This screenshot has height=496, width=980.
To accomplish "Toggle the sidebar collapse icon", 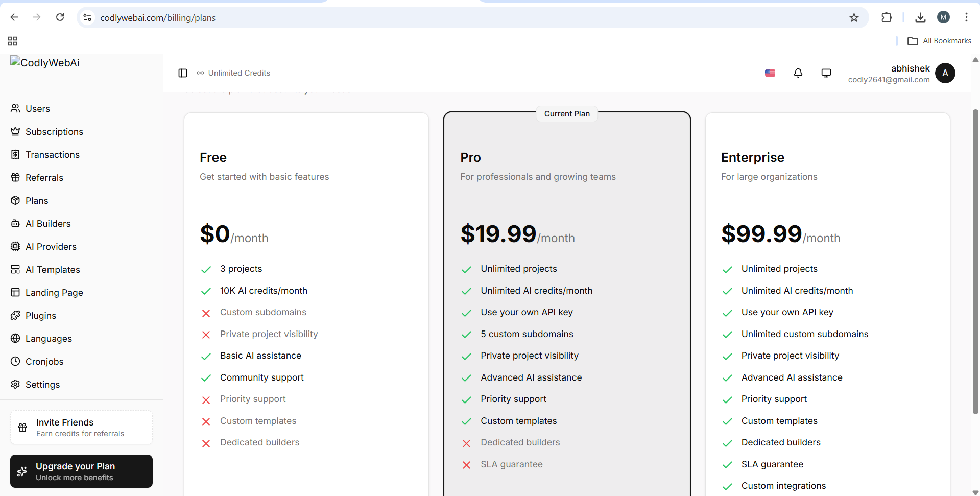I will click(x=183, y=73).
